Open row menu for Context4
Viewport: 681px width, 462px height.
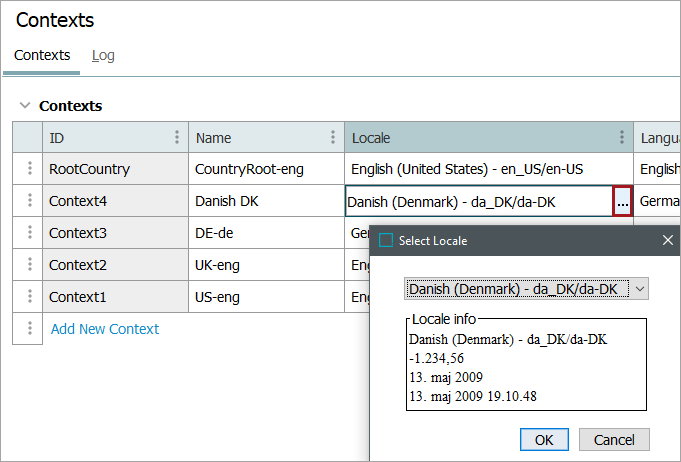click(28, 201)
